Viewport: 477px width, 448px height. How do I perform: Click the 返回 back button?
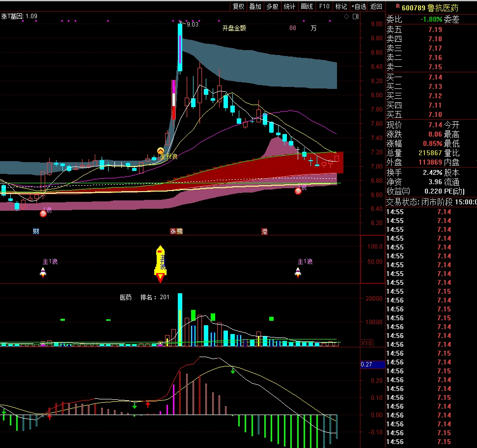tap(376, 6)
